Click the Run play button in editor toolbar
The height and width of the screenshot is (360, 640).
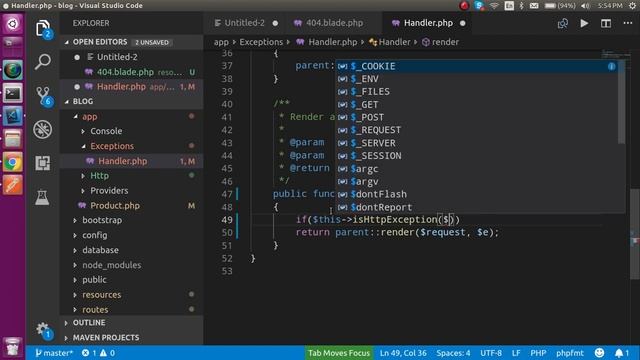pyautogui.click(x=584, y=23)
